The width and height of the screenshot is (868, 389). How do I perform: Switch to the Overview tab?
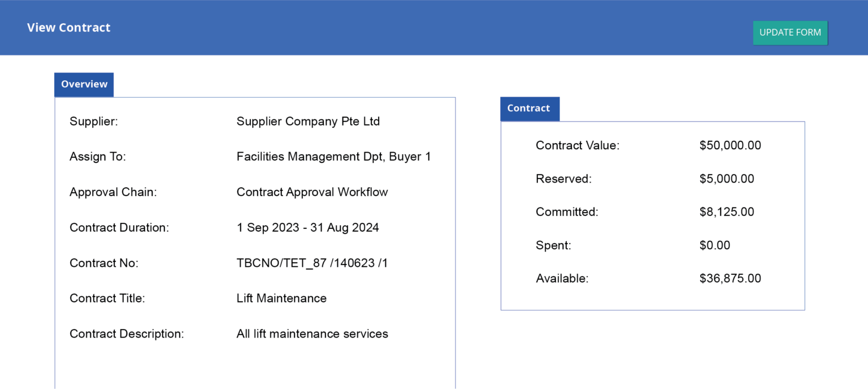tap(84, 84)
